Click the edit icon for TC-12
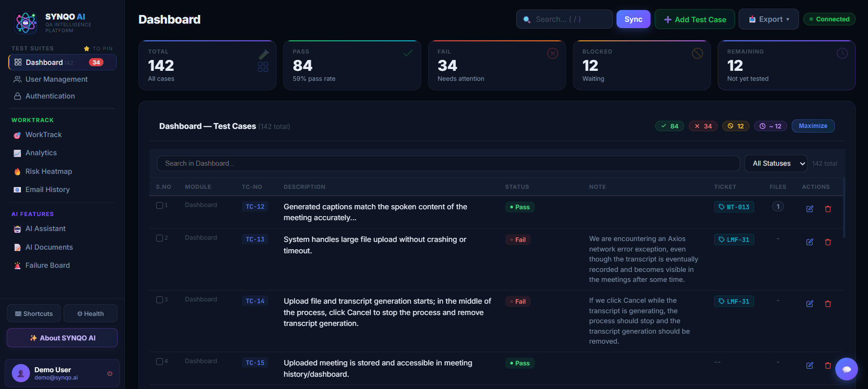The height and width of the screenshot is (389, 868). click(x=809, y=209)
